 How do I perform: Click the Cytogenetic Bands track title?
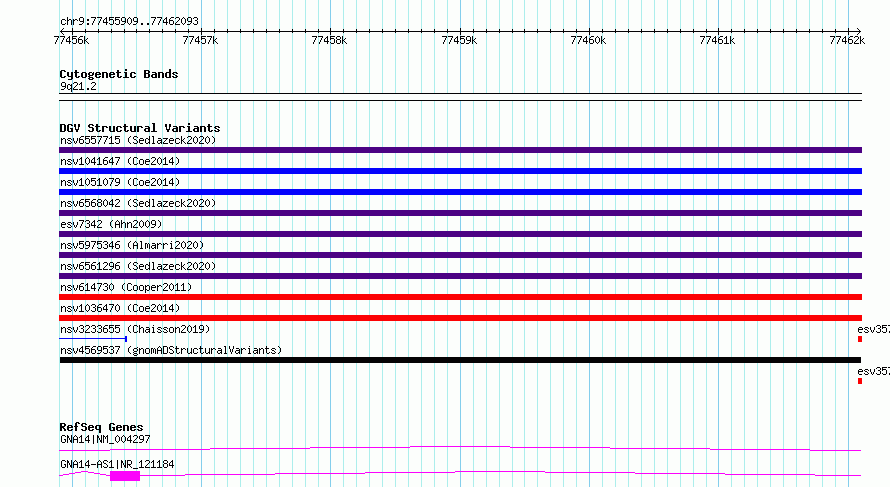[119, 74]
